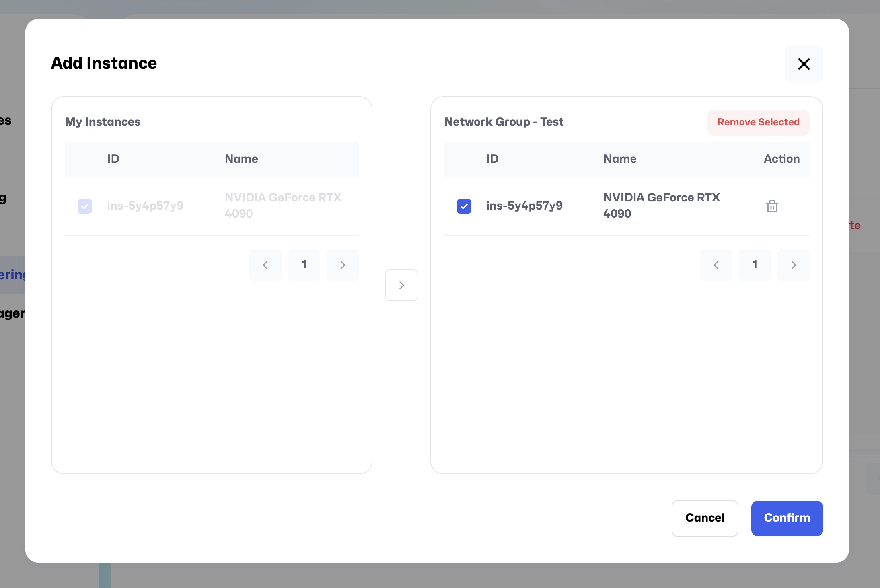
Task: Click transfer arrow between panels
Action: [x=401, y=285]
